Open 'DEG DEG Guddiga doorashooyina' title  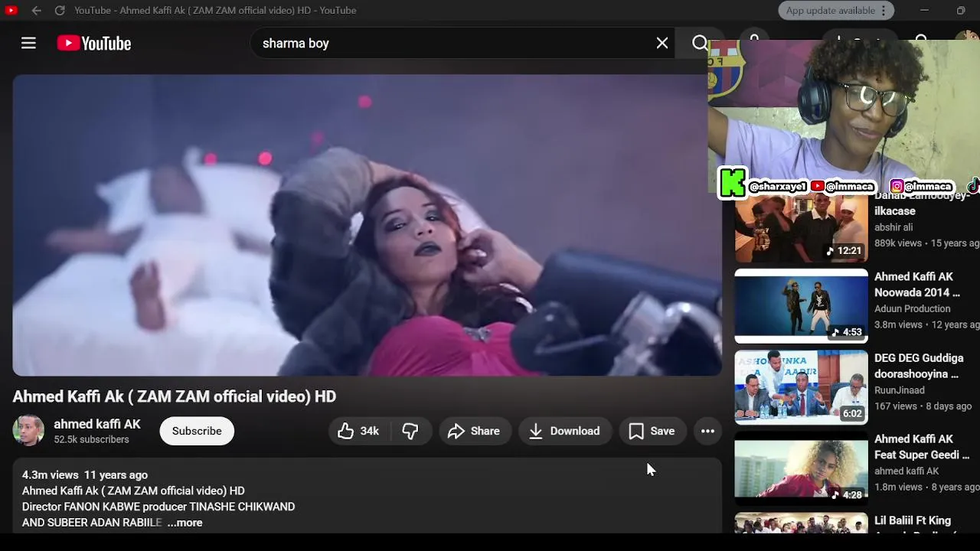pyautogui.click(x=919, y=366)
